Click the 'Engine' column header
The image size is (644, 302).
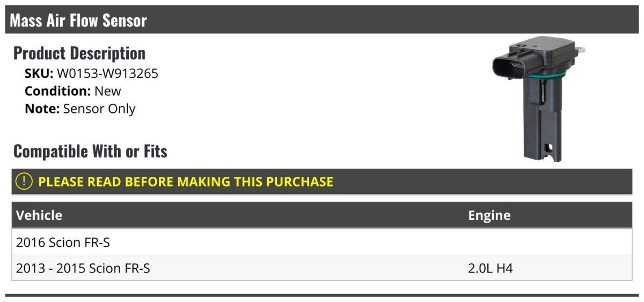pos(489,215)
